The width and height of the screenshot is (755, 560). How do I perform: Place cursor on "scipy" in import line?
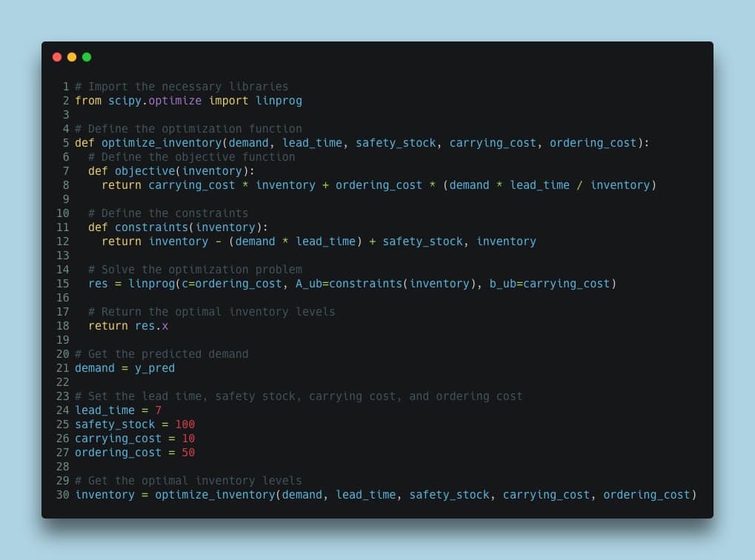point(124,101)
